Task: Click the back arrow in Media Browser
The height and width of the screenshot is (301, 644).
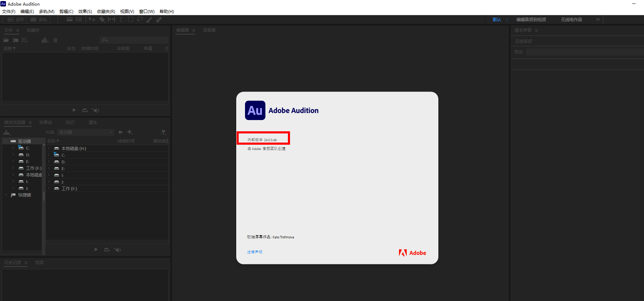Action: [120, 132]
